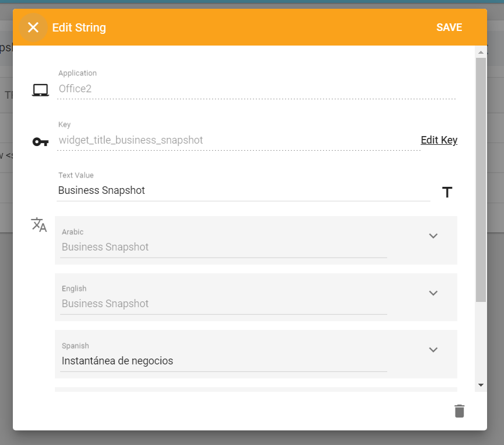This screenshot has width=504, height=445.
Task: Expand the Spanish translation chevron
Action: [433, 350]
